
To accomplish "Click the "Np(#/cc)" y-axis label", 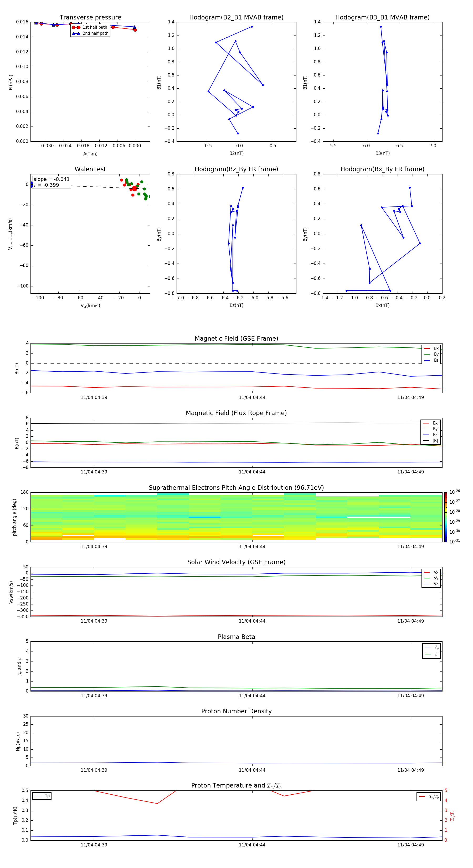I will tap(18, 741).
